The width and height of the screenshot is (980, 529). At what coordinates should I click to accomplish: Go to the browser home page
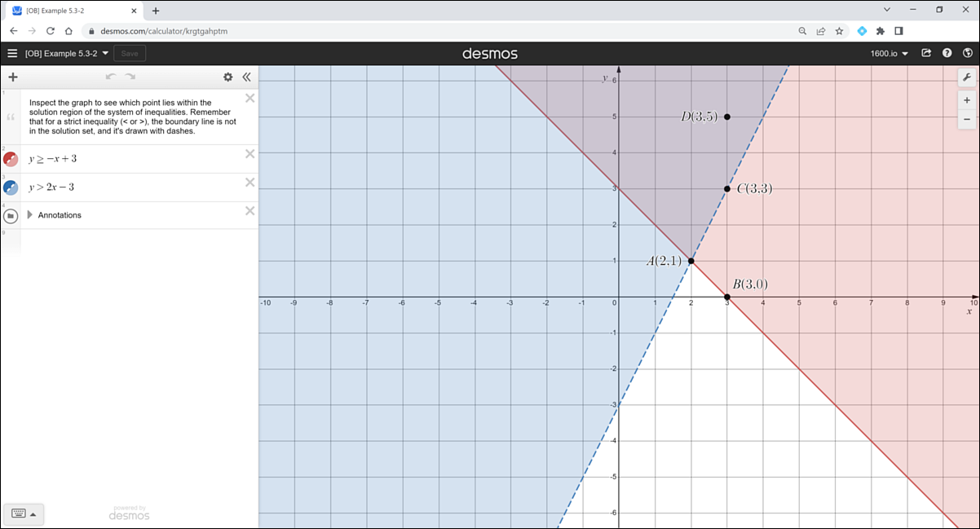[x=69, y=31]
